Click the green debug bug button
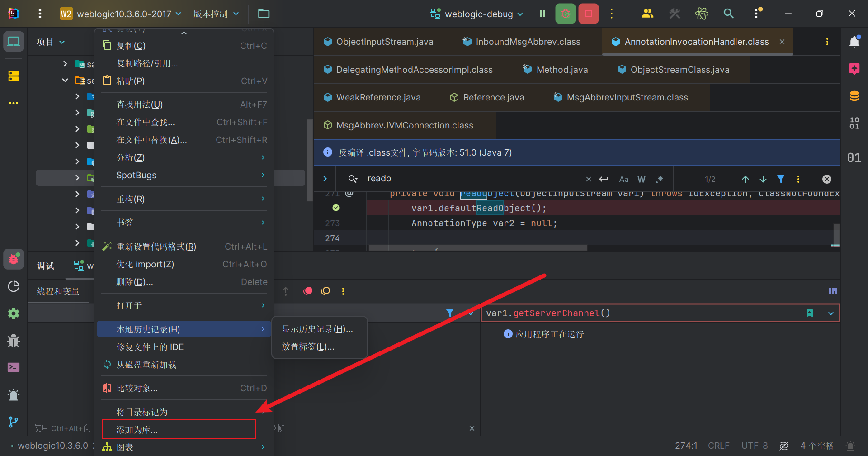 coord(565,14)
